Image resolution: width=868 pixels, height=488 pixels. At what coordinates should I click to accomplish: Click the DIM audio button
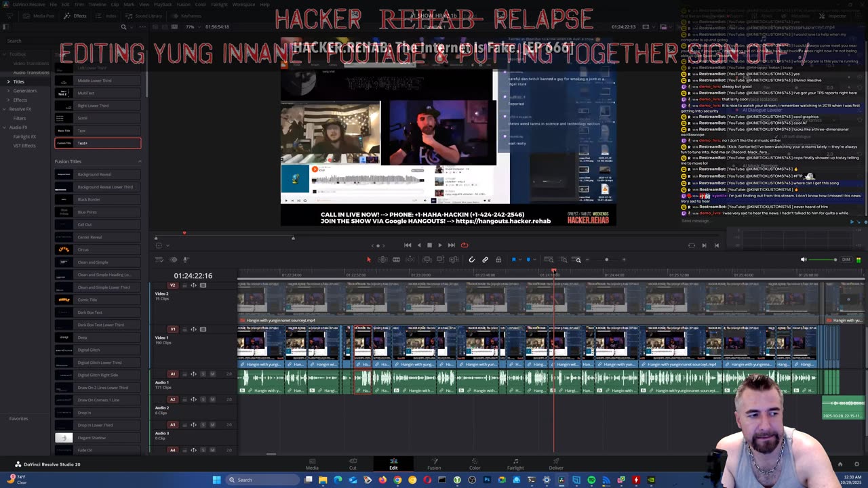coord(846,260)
